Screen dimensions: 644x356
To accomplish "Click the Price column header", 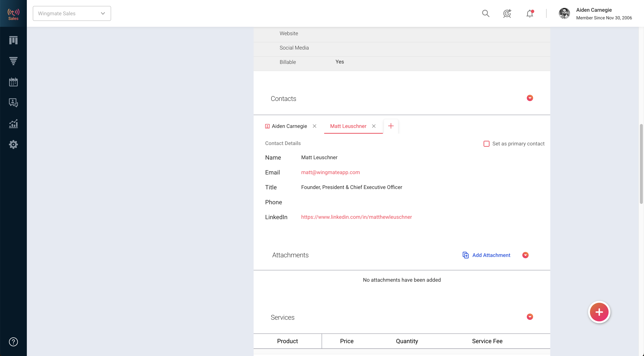I will (346, 341).
